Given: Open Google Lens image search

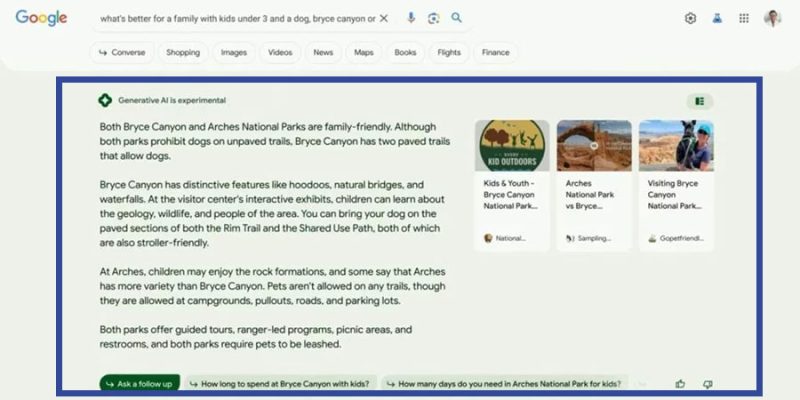Looking at the screenshot, I should (433, 18).
